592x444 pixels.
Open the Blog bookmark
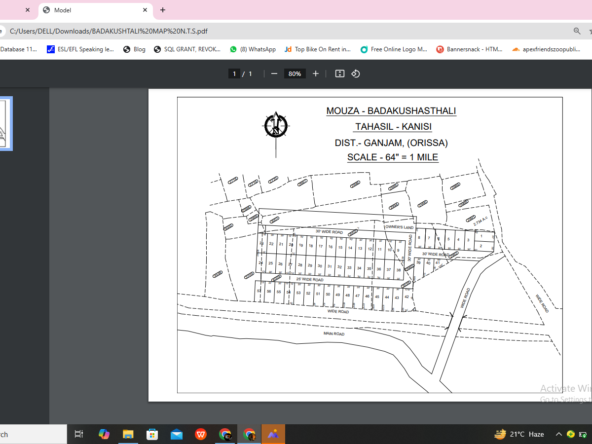pos(134,49)
